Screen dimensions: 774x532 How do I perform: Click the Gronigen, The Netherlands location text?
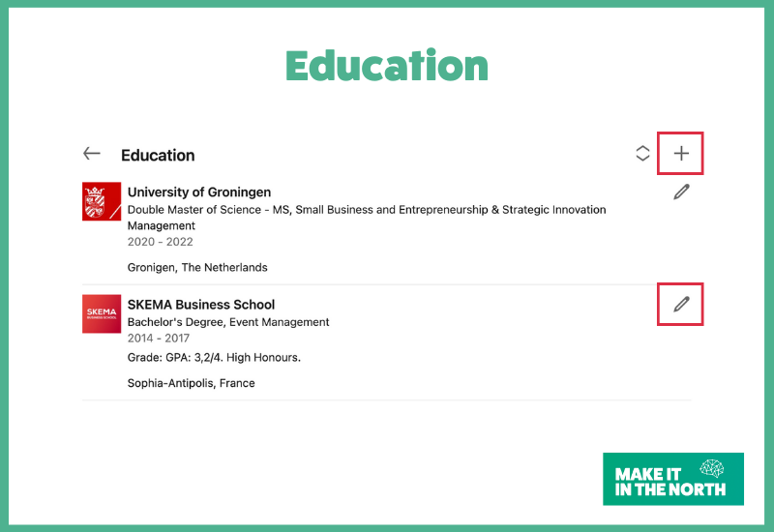pyautogui.click(x=197, y=267)
